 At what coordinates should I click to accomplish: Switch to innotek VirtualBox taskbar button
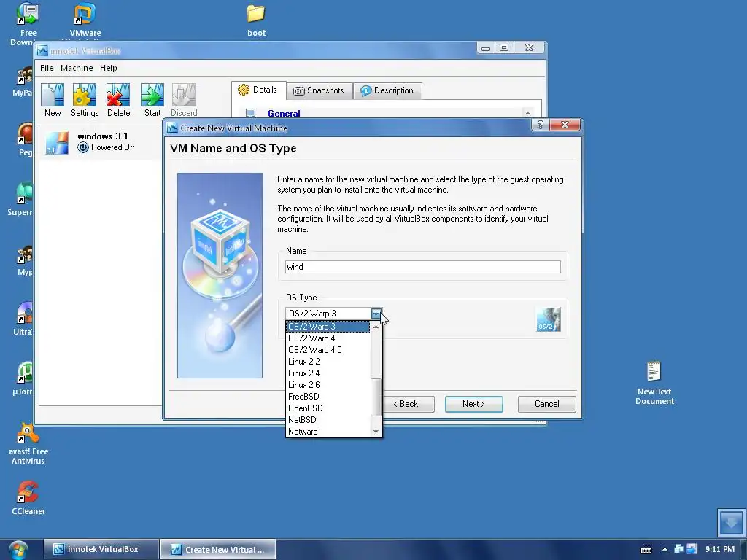(101, 550)
